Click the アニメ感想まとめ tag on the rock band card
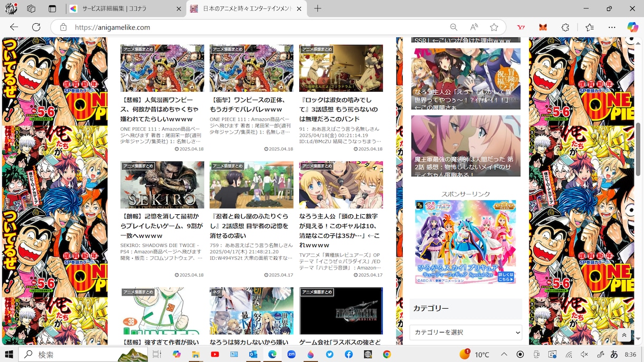 pyautogui.click(x=317, y=49)
